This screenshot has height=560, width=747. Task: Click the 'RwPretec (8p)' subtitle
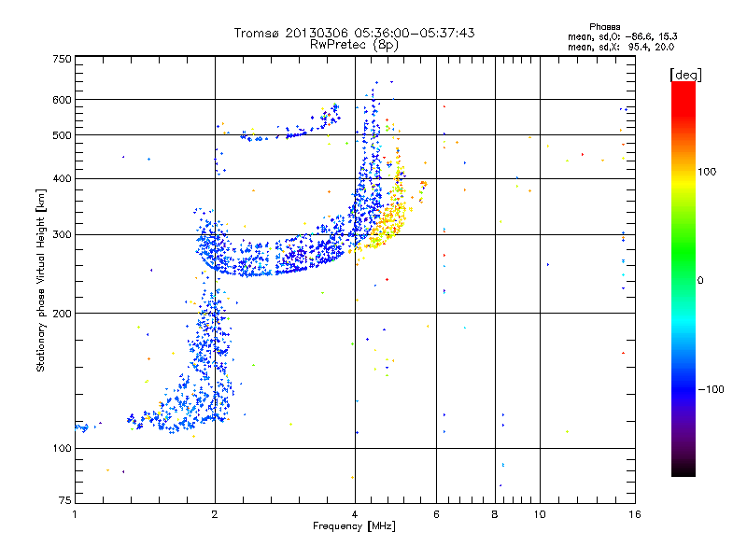click(354, 45)
